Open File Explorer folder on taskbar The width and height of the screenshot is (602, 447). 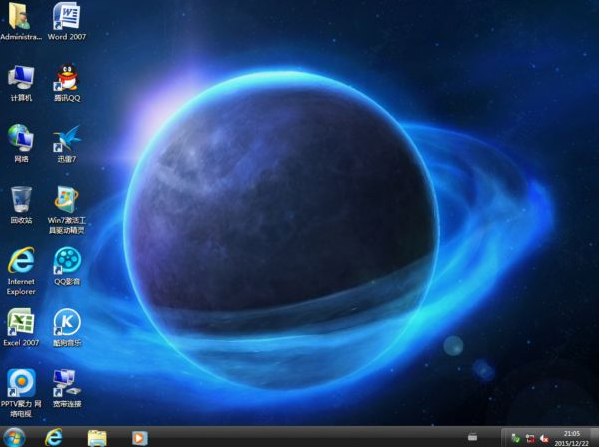(x=97, y=437)
